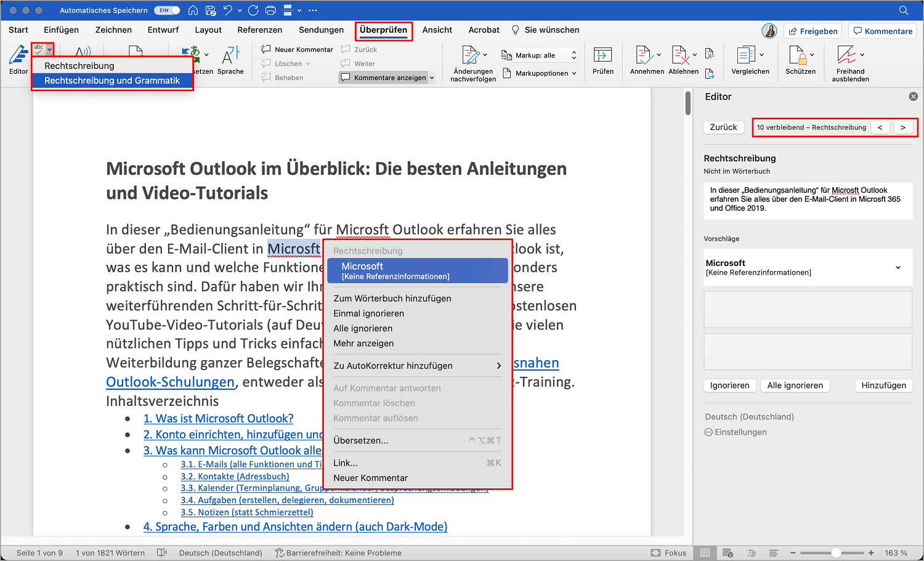This screenshot has width=924, height=561.
Task: Toggle Automatisches Speichern switch
Action: (167, 10)
